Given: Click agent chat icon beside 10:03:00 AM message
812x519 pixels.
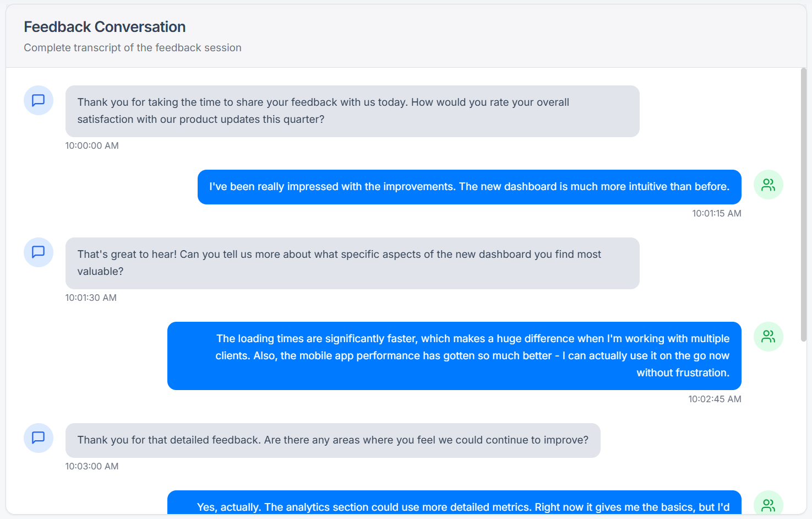Looking at the screenshot, I should point(39,438).
